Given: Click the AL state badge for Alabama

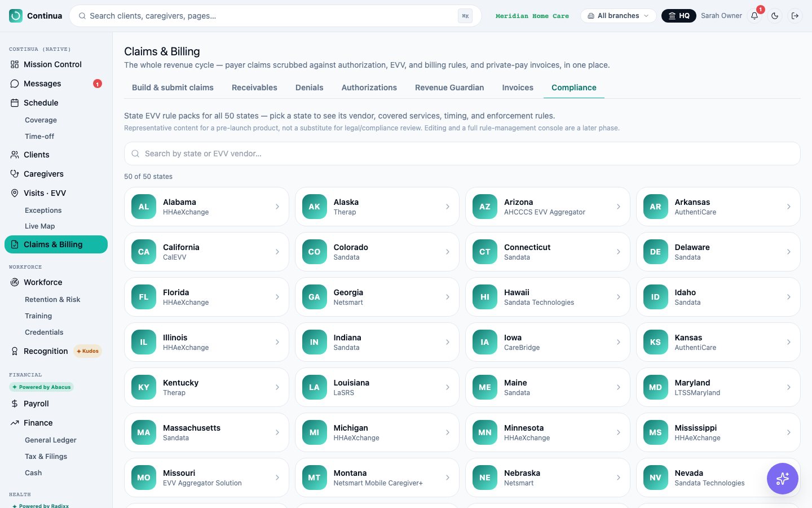Looking at the screenshot, I should point(144,207).
